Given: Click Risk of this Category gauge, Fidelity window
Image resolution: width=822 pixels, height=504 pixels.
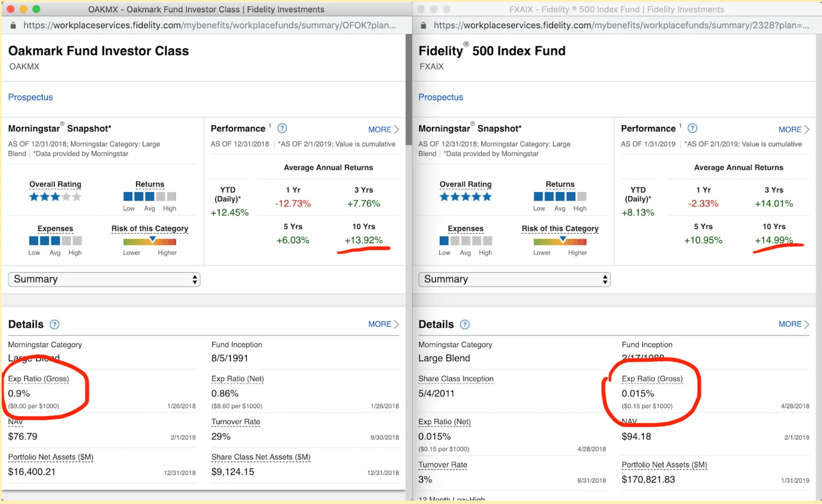Looking at the screenshot, I should [560, 241].
